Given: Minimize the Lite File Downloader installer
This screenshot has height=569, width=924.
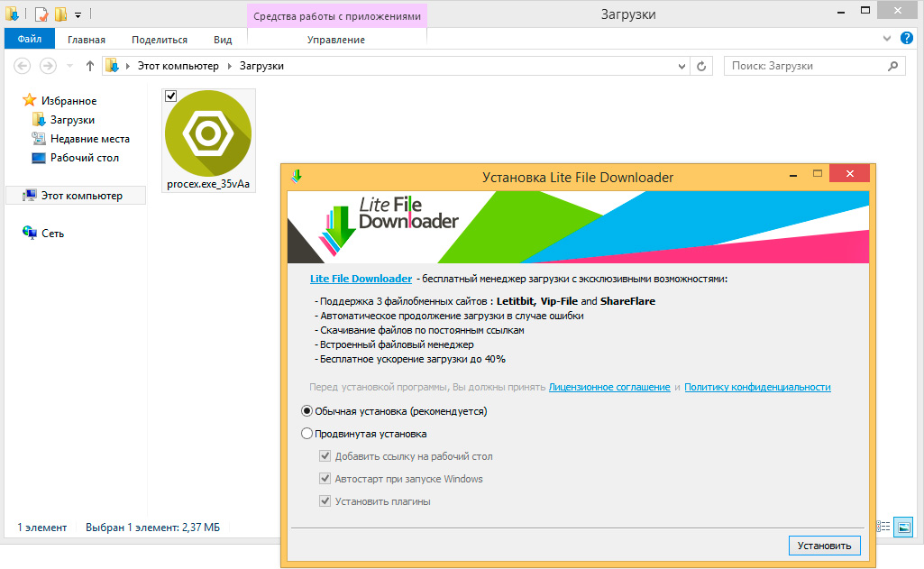Looking at the screenshot, I should pyautogui.click(x=793, y=175).
